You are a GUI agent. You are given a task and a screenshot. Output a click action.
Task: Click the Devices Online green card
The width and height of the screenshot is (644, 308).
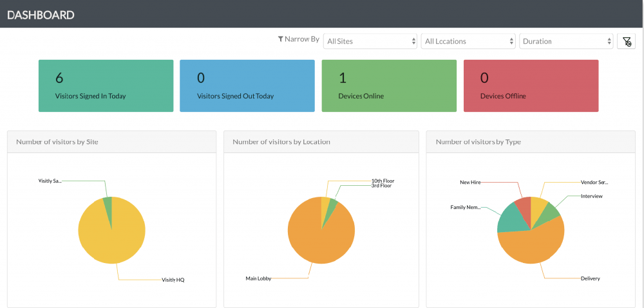tap(389, 86)
